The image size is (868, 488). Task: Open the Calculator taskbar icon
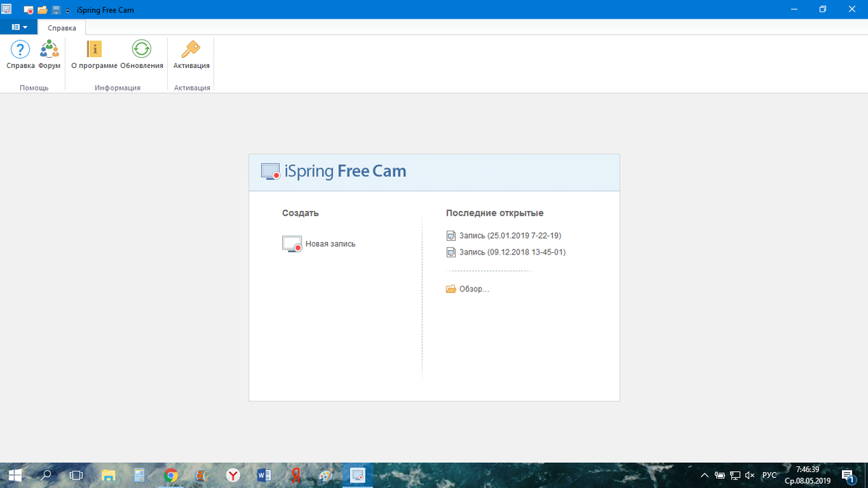click(x=140, y=475)
